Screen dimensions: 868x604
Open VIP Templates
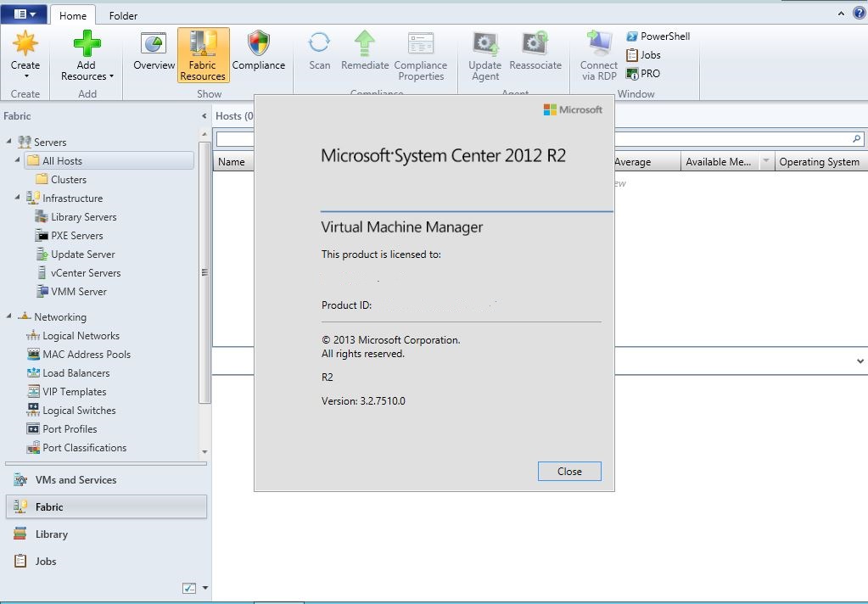66,391
